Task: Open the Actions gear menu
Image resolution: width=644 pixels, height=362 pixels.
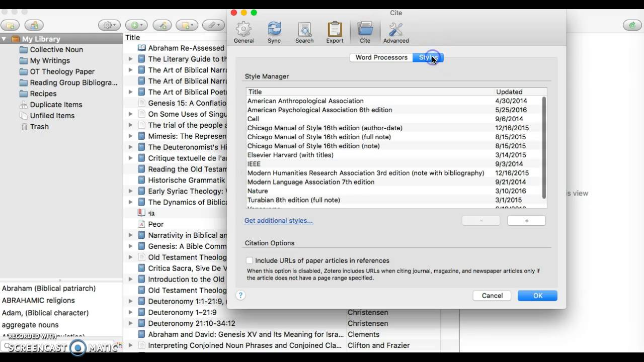Action: pos(109,25)
